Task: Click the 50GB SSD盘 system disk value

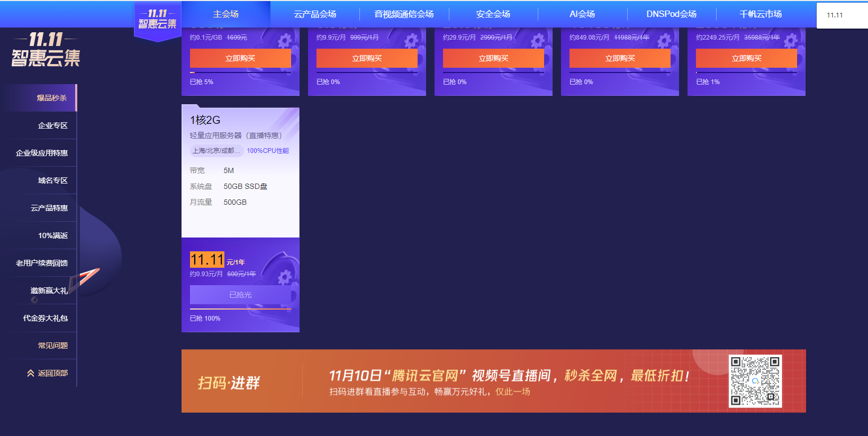Action: tap(246, 186)
